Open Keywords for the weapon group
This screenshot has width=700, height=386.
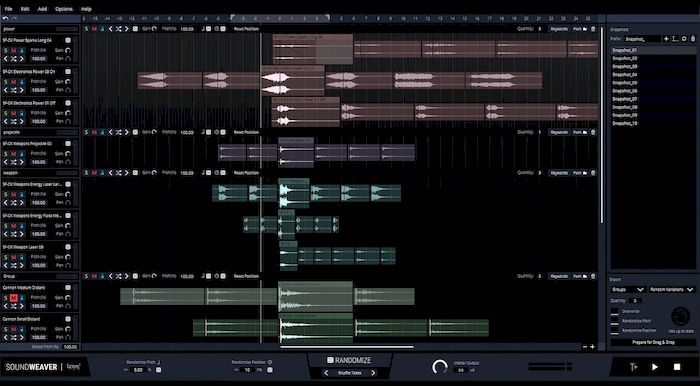coord(559,173)
